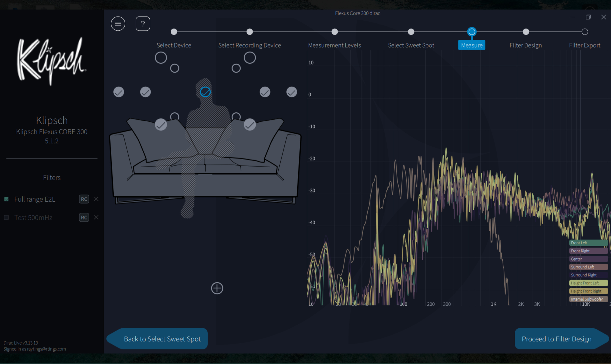Select the far right checked measurement point
The image size is (611, 364).
[292, 92]
